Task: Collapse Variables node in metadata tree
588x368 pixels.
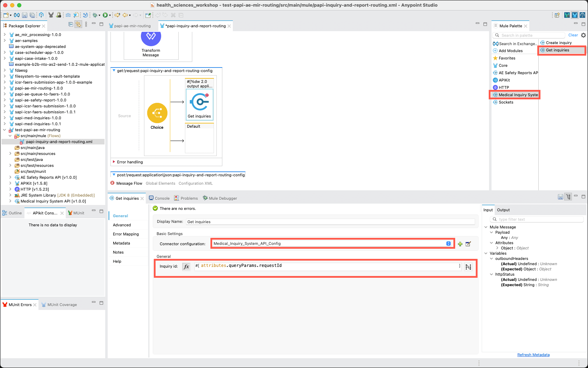Action: point(486,253)
